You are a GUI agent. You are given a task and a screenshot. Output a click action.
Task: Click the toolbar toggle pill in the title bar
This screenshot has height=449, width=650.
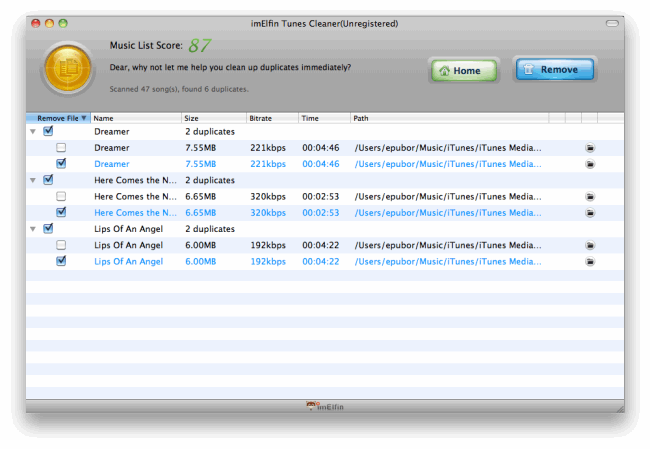tap(612, 23)
